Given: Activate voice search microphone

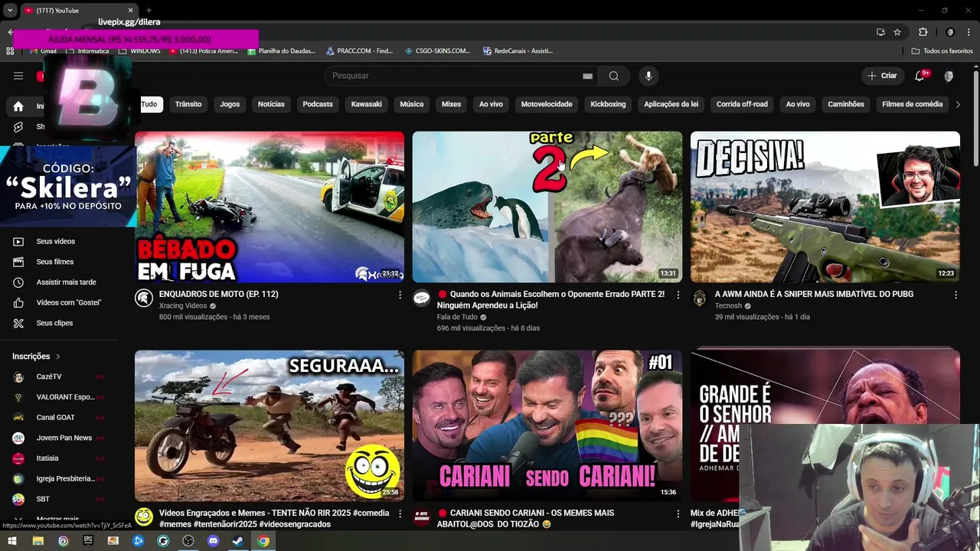Looking at the screenshot, I should point(648,76).
